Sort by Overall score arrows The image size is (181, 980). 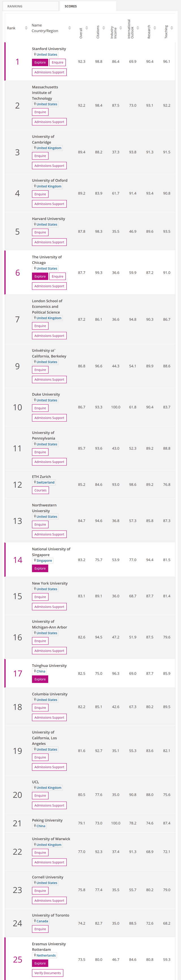[x=87, y=28]
